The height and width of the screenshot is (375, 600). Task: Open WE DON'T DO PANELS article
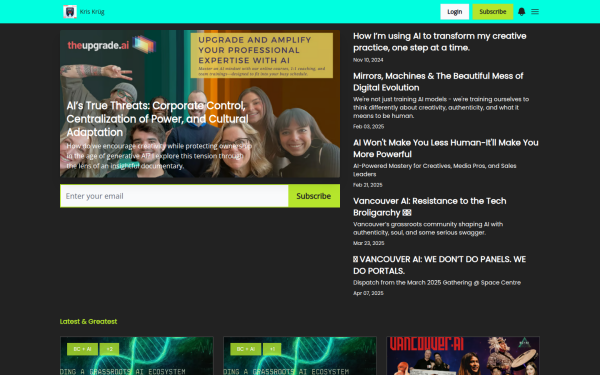point(439,265)
